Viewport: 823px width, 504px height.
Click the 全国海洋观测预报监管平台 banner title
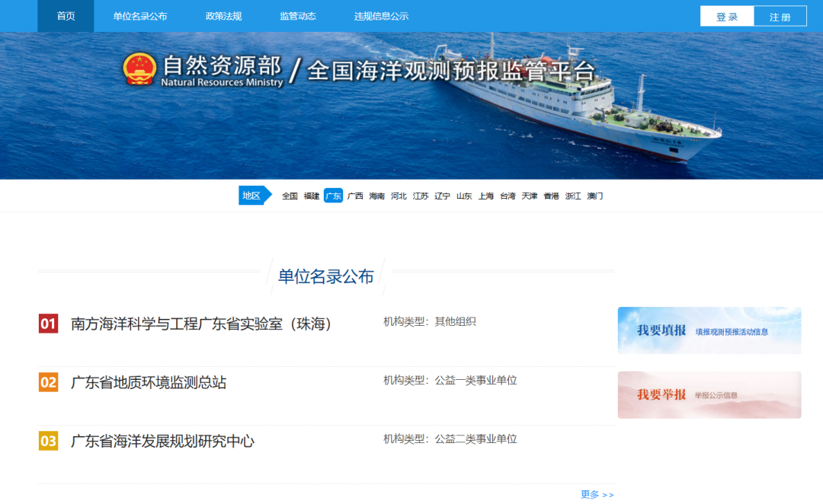(x=451, y=72)
